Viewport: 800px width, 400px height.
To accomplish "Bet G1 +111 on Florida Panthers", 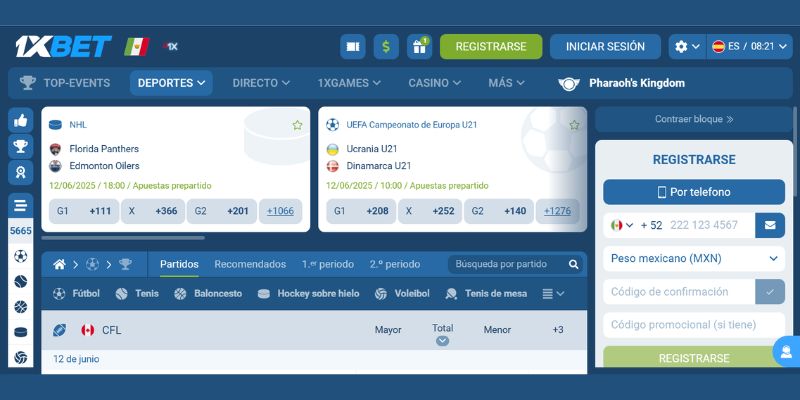I will coord(84,211).
